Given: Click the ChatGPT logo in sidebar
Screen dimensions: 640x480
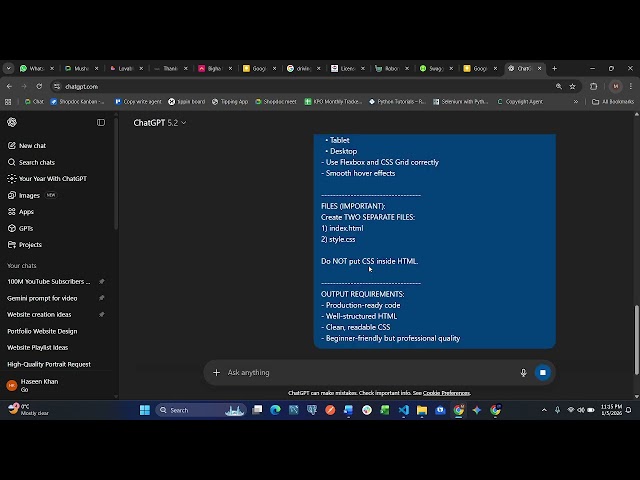Looking at the screenshot, I should pos(12,122).
